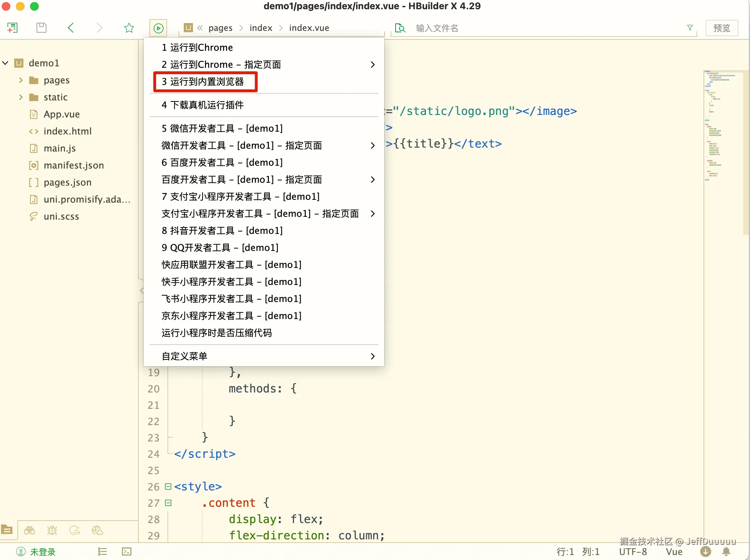
Task: Expand the static folder
Action: click(21, 97)
